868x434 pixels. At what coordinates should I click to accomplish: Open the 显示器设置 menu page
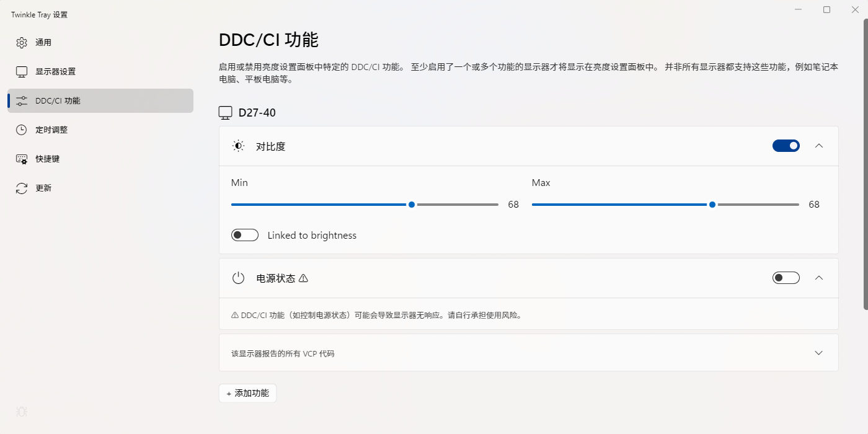coord(56,72)
